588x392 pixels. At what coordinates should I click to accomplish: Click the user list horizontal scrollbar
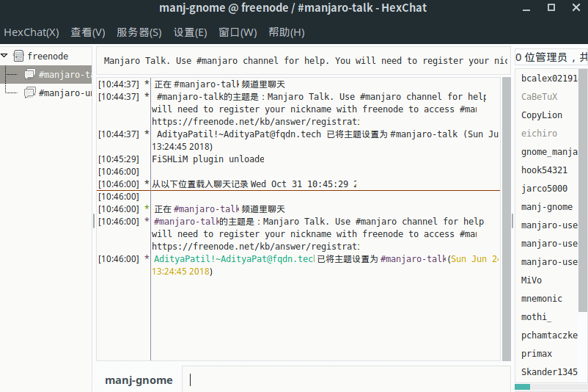pyautogui.click(x=522, y=387)
